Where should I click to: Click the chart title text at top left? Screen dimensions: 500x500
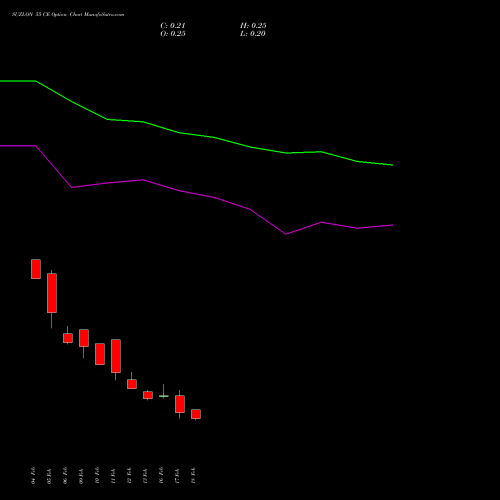68,15
